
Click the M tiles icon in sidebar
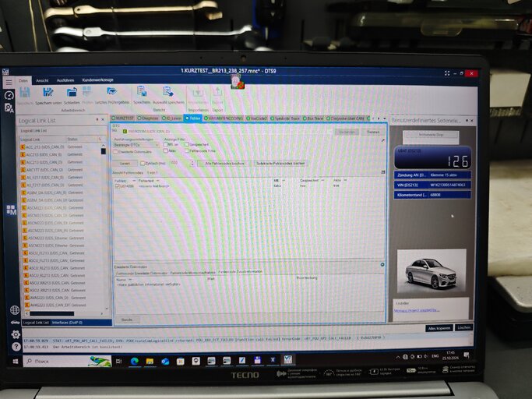pyautogui.click(x=11, y=210)
